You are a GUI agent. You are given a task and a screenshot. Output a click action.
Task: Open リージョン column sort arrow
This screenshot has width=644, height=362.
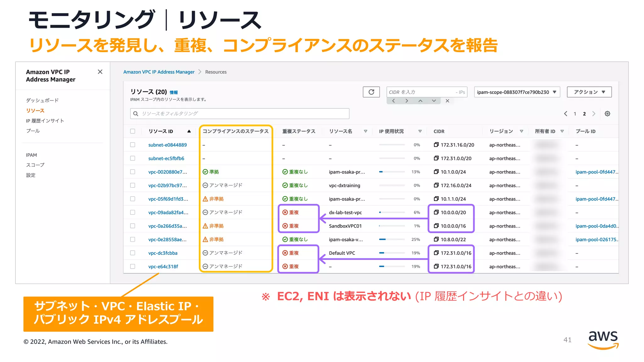click(x=521, y=131)
